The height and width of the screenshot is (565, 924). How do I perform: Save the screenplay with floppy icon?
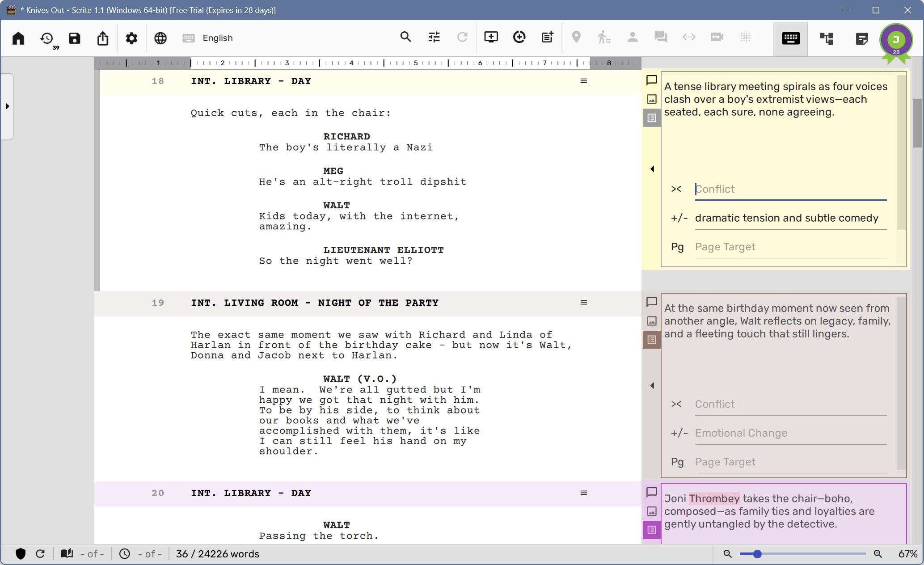[75, 38]
